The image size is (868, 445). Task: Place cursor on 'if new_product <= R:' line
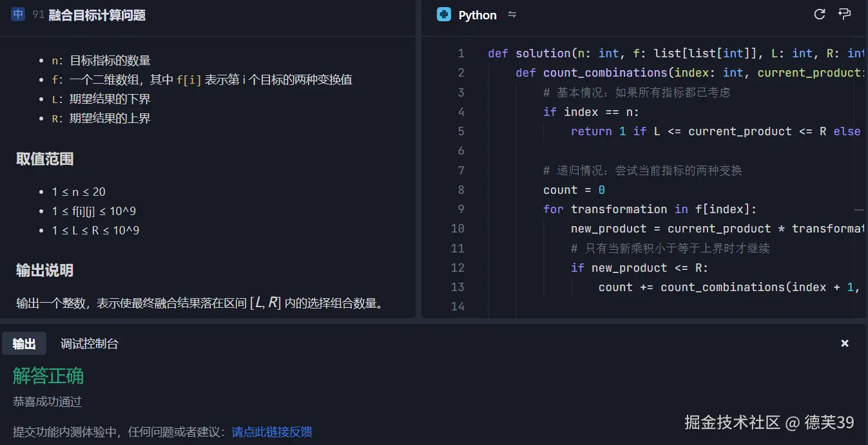click(639, 268)
